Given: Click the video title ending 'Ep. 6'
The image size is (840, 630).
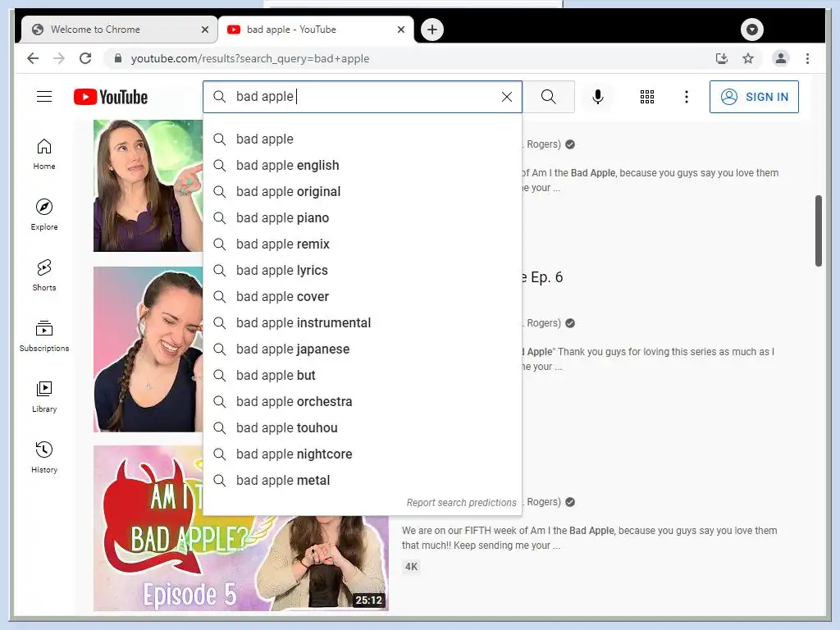Looking at the screenshot, I should (x=542, y=277).
